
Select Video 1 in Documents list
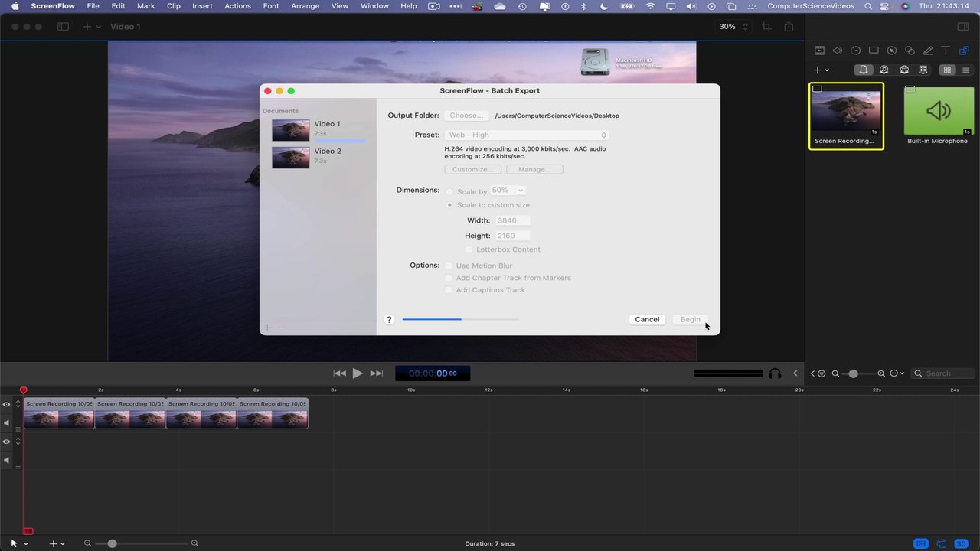[318, 130]
